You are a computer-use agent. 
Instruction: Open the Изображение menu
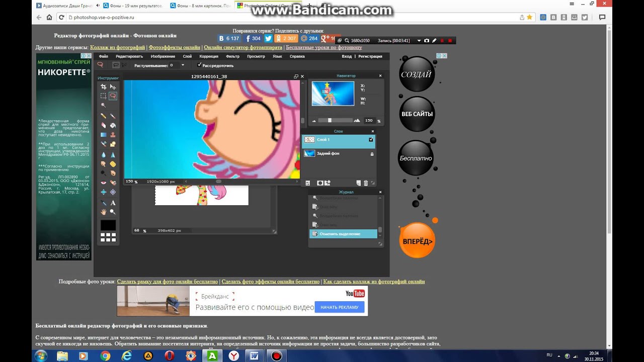pos(163,56)
